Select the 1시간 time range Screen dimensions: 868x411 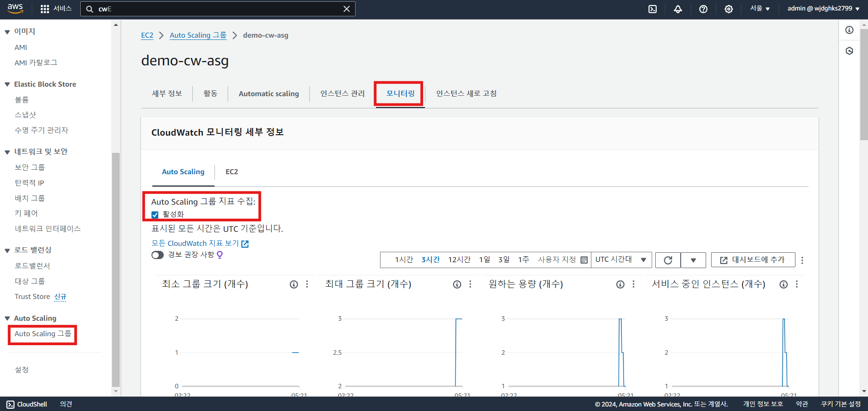point(404,260)
